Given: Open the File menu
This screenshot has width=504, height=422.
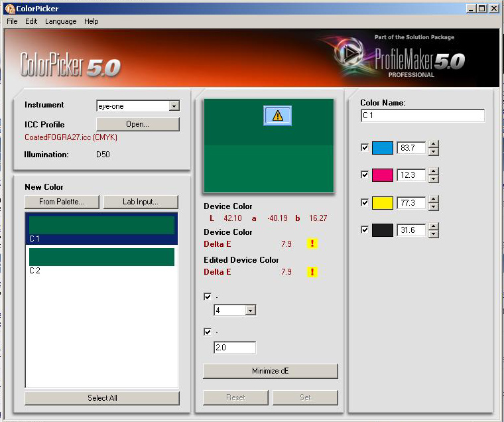Looking at the screenshot, I should (x=12, y=21).
